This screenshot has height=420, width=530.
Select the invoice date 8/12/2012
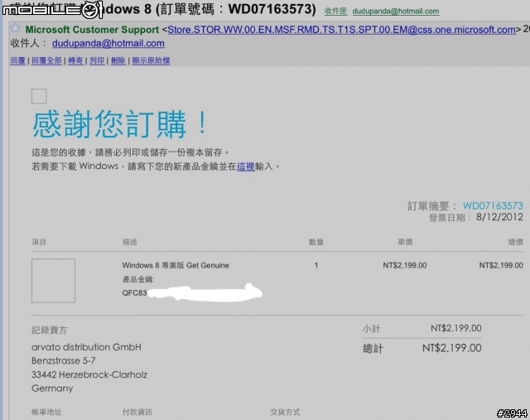[x=499, y=217]
